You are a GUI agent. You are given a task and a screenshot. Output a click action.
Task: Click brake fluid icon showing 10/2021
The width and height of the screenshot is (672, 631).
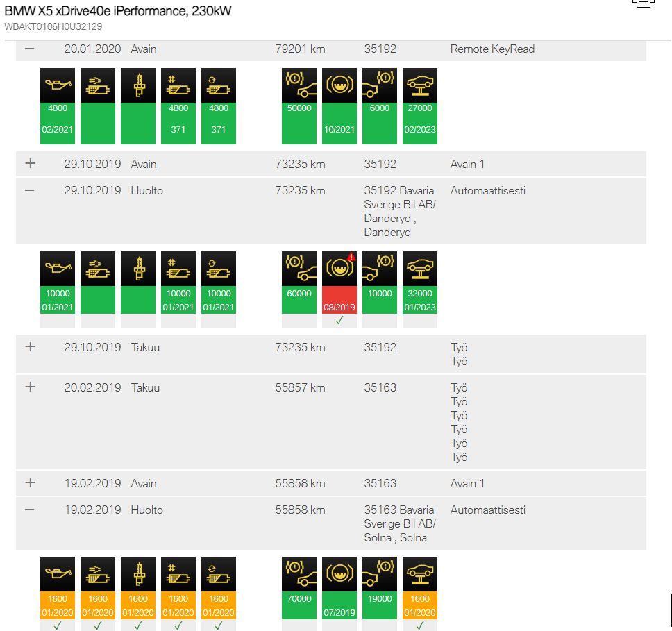[339, 85]
